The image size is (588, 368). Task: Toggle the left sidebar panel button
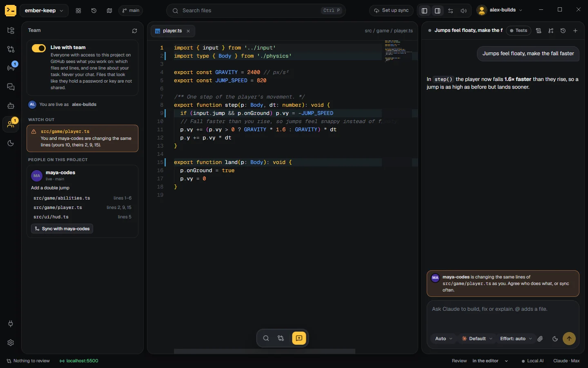coord(425,11)
